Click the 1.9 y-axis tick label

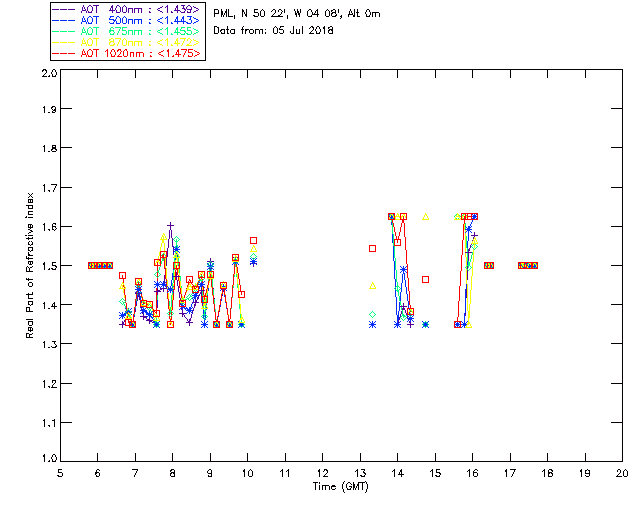49,109
